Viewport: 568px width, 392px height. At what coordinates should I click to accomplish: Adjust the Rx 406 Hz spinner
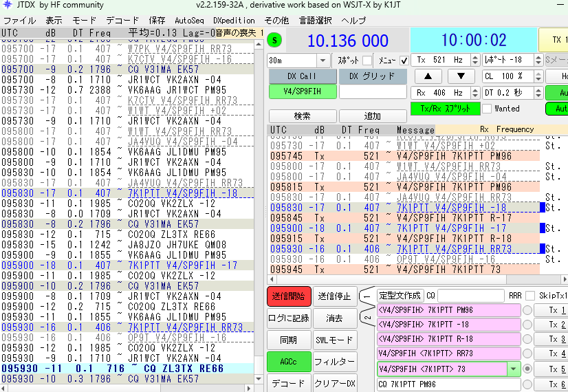(x=475, y=93)
